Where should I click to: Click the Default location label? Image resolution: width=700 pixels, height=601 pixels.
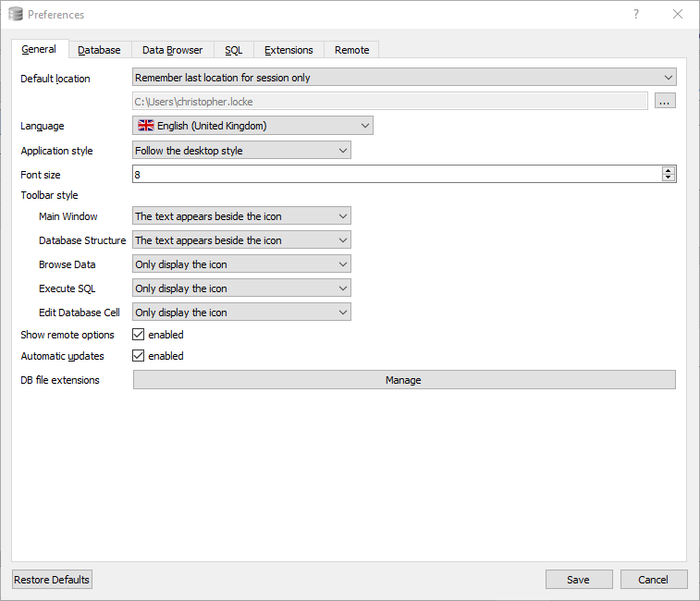pos(55,79)
